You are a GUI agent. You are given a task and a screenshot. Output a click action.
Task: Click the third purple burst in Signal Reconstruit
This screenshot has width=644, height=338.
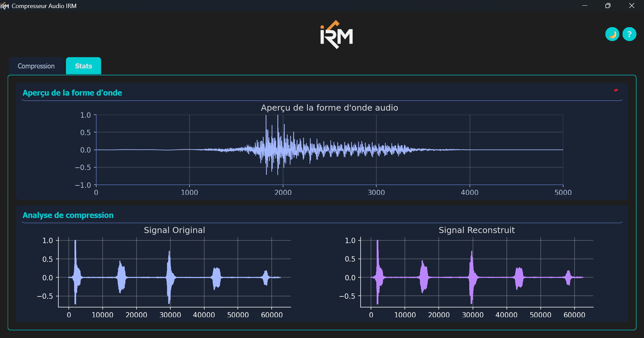coord(472,277)
